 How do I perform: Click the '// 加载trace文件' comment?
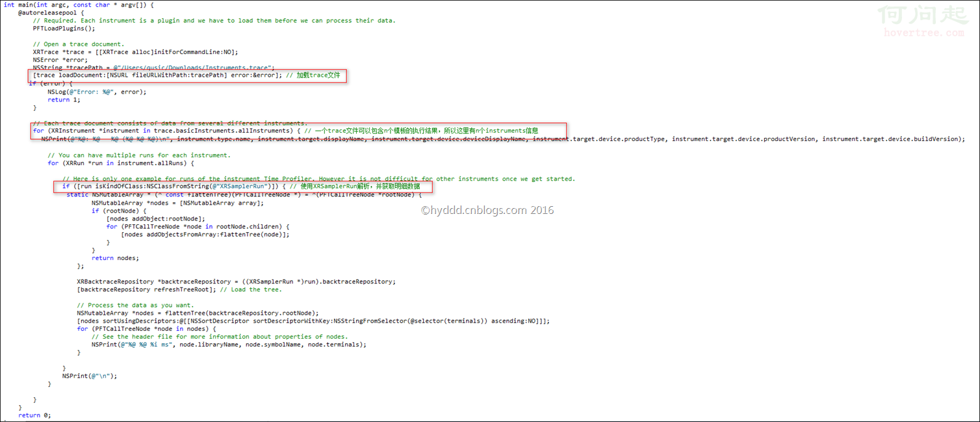313,75
